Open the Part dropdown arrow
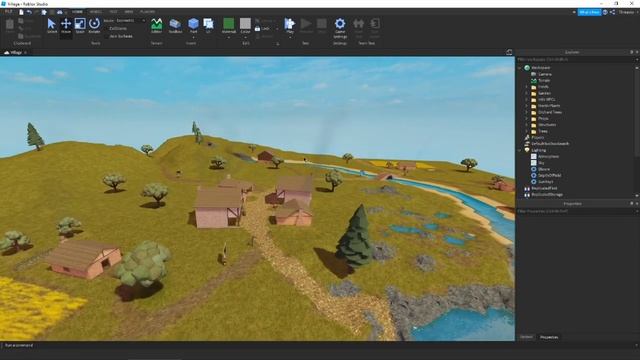Image resolution: width=640 pixels, height=360 pixels. point(193,37)
